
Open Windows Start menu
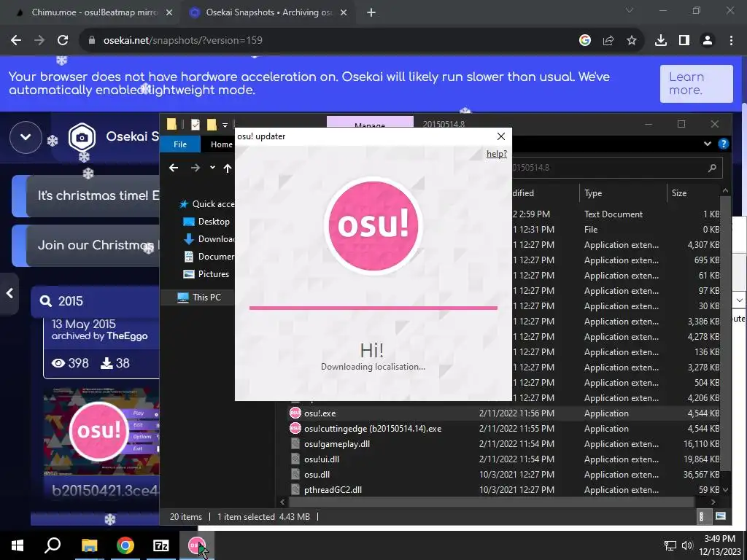pos(18,545)
